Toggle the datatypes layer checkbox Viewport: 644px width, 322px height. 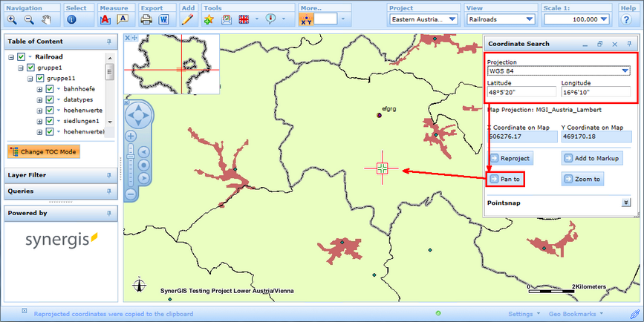[50, 99]
